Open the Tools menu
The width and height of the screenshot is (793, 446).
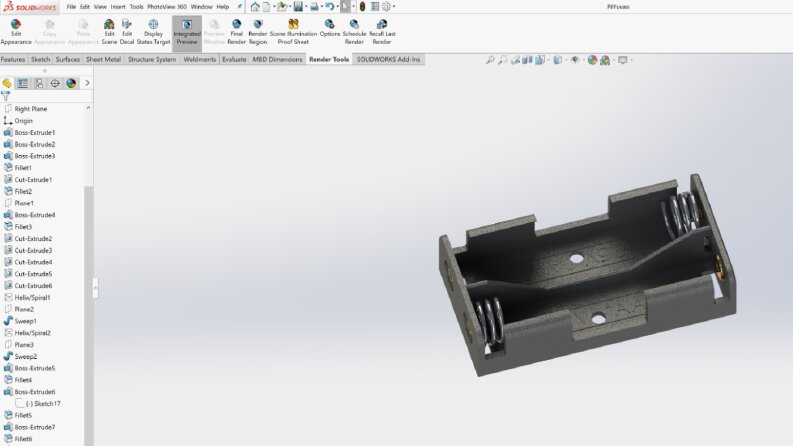coord(137,7)
